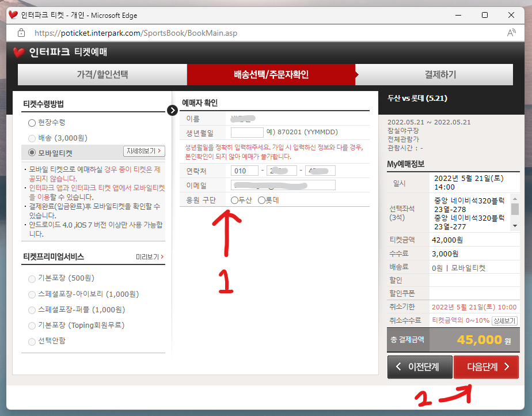Click the 티켓금액의 0~10% cancellation fee text

[x=461, y=320]
